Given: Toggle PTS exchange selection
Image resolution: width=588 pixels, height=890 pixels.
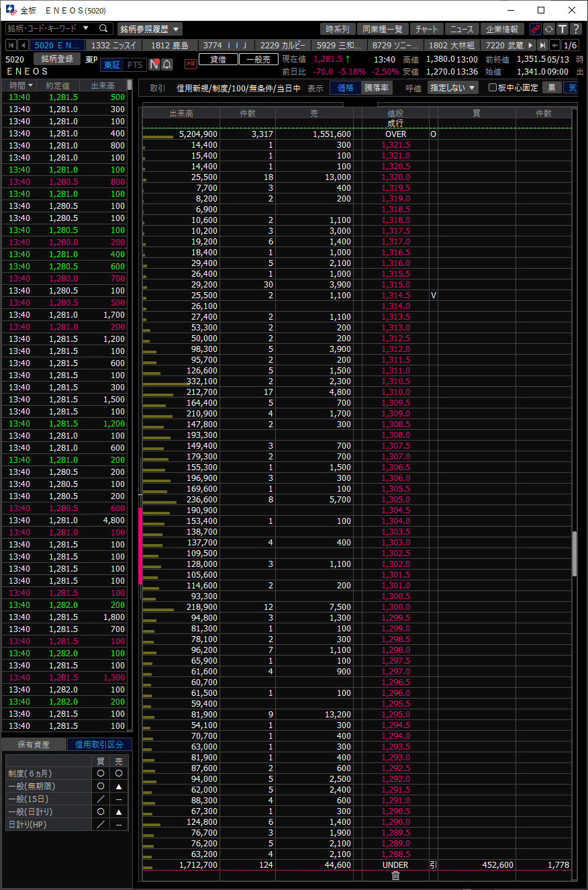Looking at the screenshot, I should coord(135,64).
